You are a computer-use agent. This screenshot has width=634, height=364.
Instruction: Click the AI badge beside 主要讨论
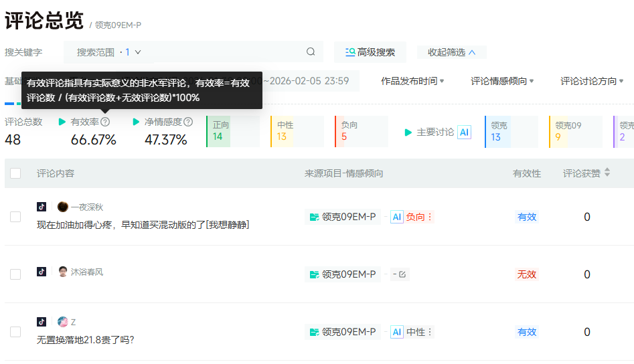464,132
